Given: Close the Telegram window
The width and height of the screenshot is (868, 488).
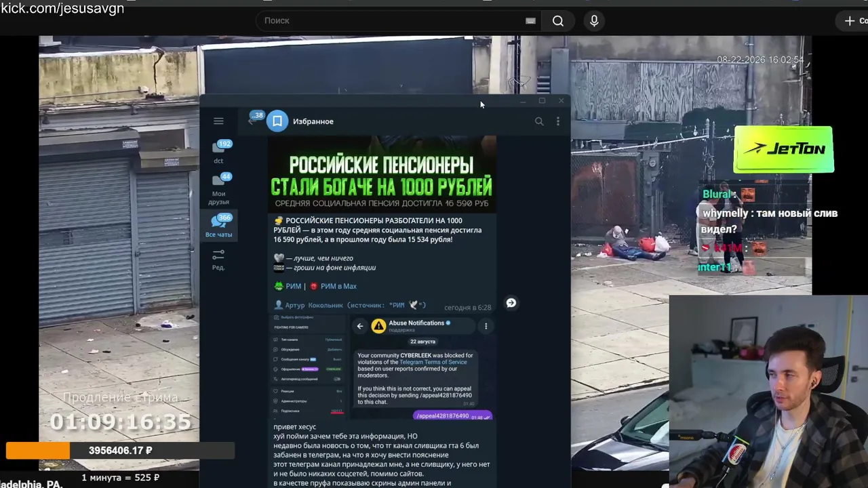Looking at the screenshot, I should [561, 101].
